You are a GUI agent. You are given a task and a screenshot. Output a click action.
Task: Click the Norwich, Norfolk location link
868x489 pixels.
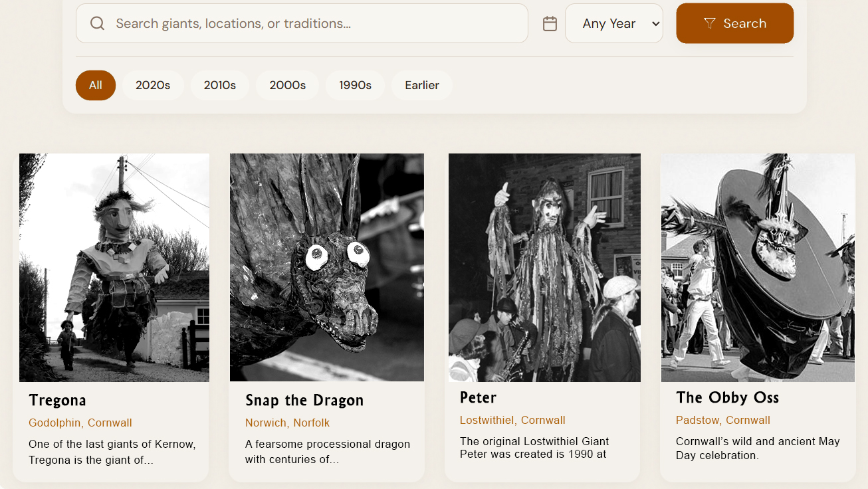click(x=287, y=423)
